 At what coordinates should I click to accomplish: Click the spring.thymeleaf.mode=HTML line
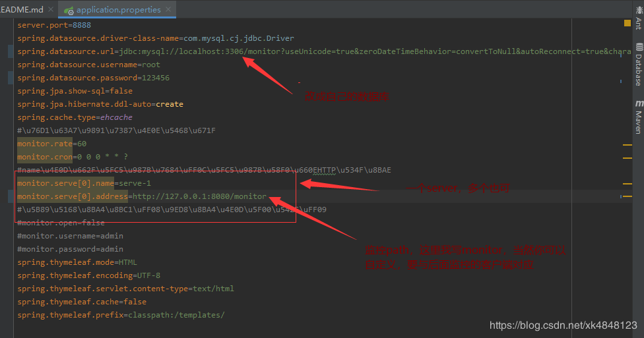pyautogui.click(x=77, y=262)
